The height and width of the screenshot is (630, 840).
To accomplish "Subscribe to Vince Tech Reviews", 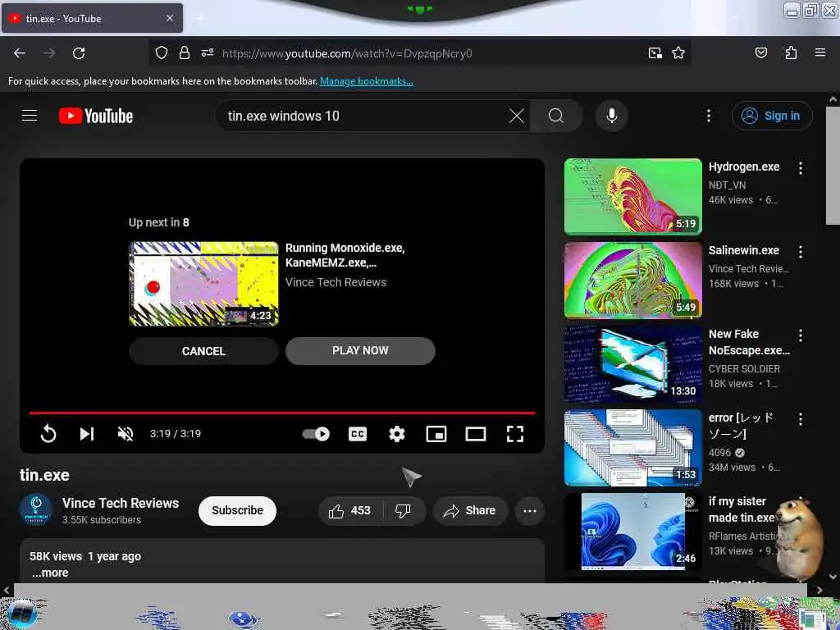I will 237,510.
